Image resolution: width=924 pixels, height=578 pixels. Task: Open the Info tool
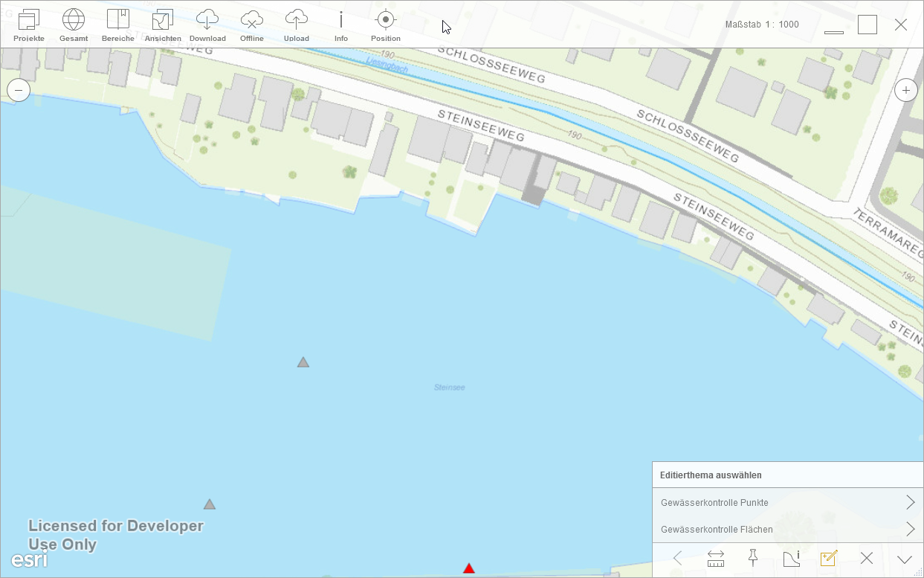(x=341, y=25)
